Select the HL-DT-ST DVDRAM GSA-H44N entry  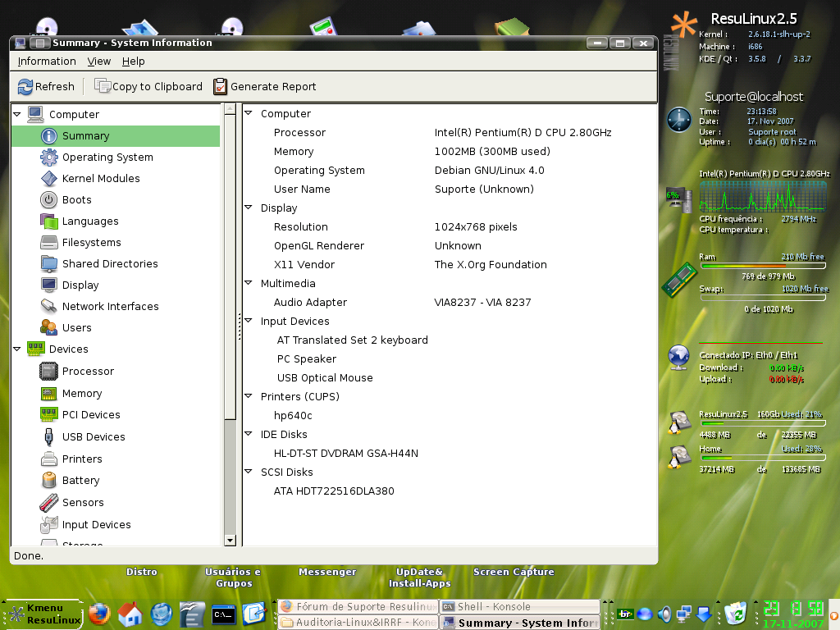tap(346, 453)
